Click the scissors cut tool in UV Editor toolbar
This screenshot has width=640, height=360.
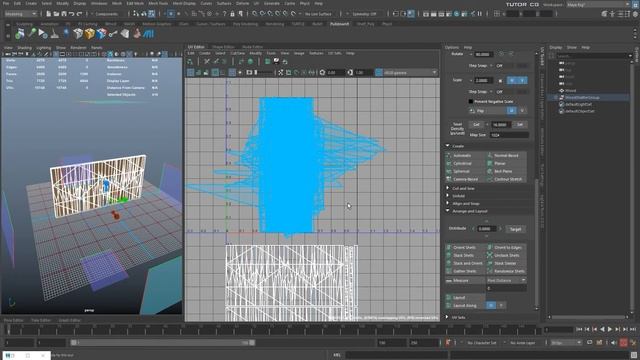(x=207, y=62)
